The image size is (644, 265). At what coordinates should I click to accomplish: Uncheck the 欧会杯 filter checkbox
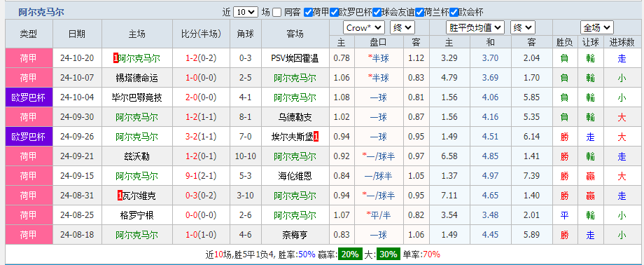(454, 13)
